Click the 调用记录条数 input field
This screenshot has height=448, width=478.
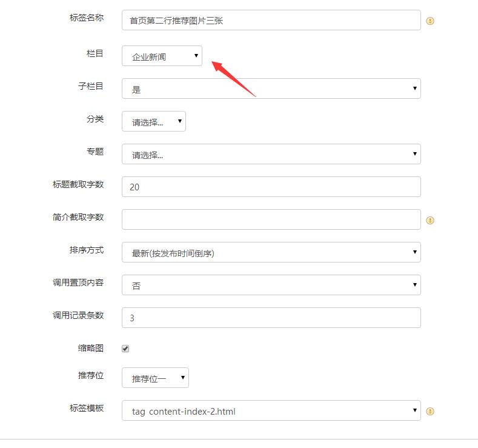271,318
